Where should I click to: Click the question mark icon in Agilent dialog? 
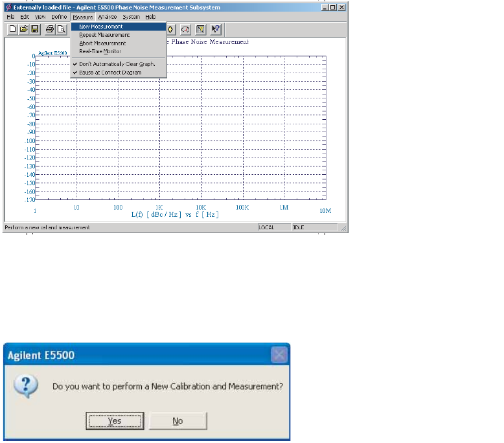[x=26, y=385]
